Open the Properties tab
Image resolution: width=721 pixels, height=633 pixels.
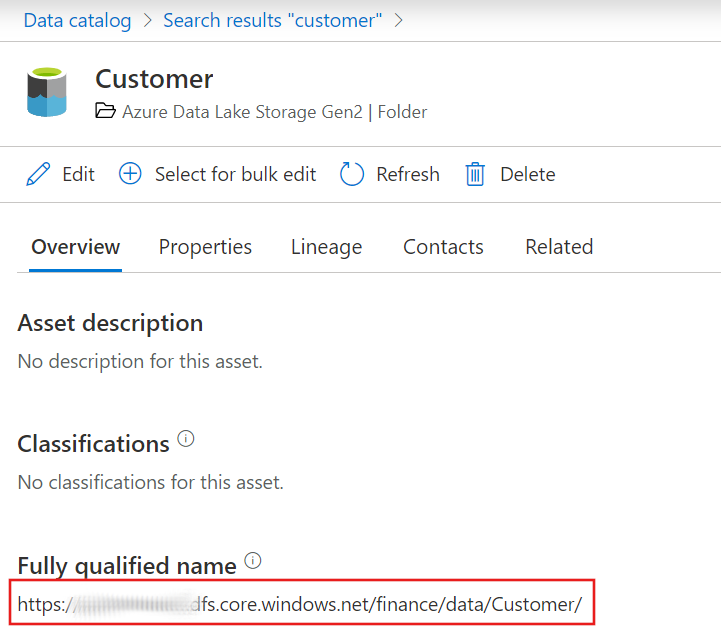pyautogui.click(x=205, y=247)
